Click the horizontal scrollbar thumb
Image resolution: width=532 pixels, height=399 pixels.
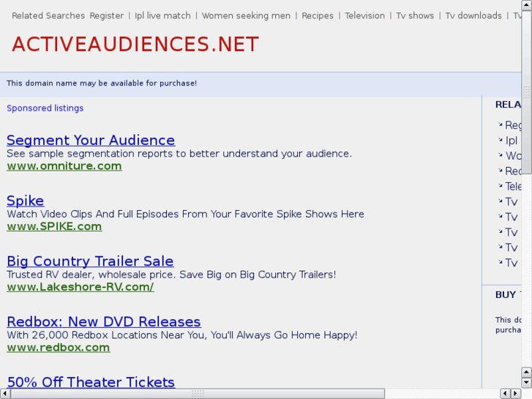pyautogui.click(x=198, y=394)
